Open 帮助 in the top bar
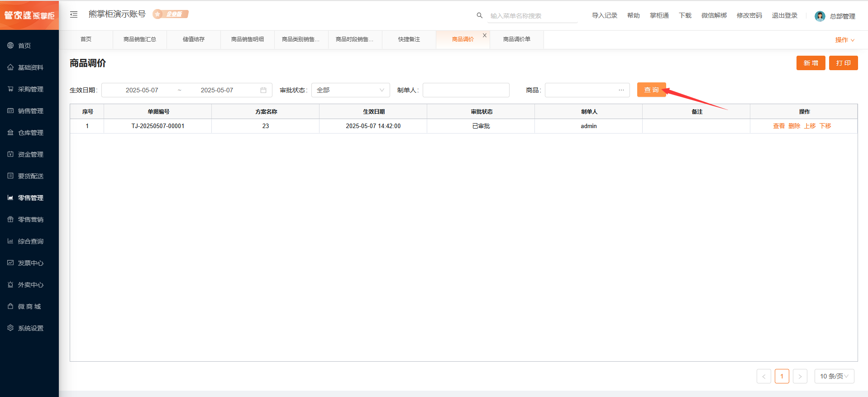This screenshot has width=868, height=397. click(x=634, y=15)
